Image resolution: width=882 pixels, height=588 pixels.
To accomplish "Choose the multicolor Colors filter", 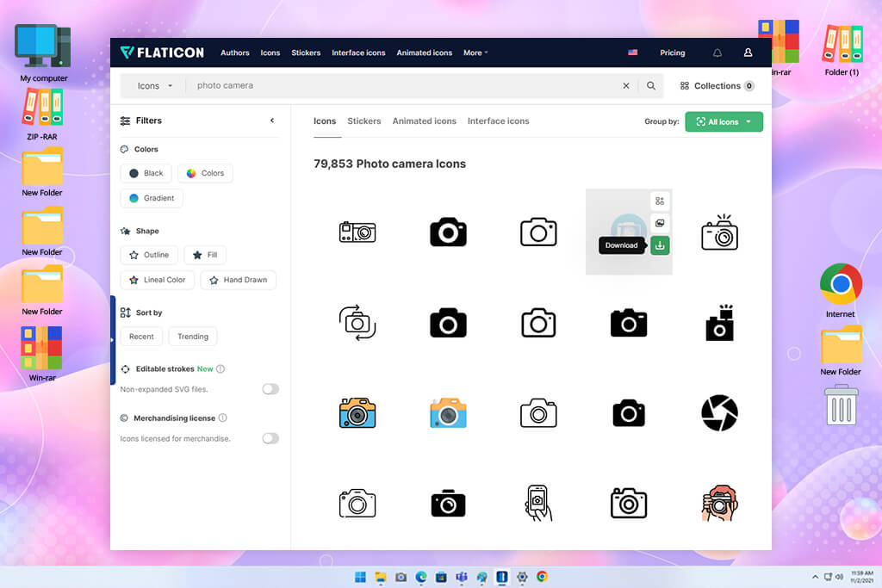I will (205, 173).
